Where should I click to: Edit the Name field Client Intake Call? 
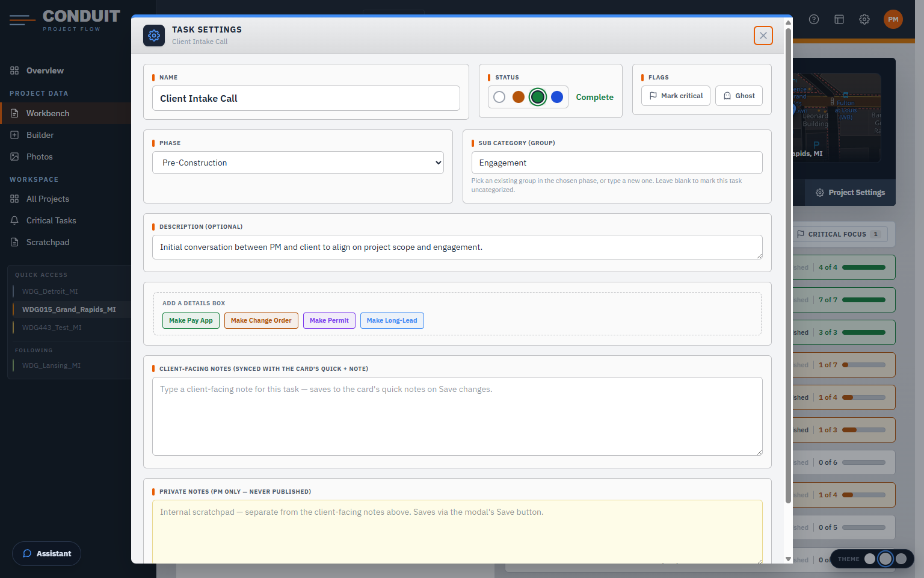(x=306, y=98)
